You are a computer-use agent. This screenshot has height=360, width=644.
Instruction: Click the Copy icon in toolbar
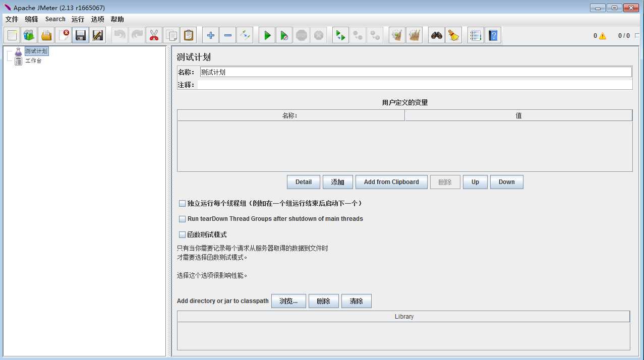click(x=171, y=35)
